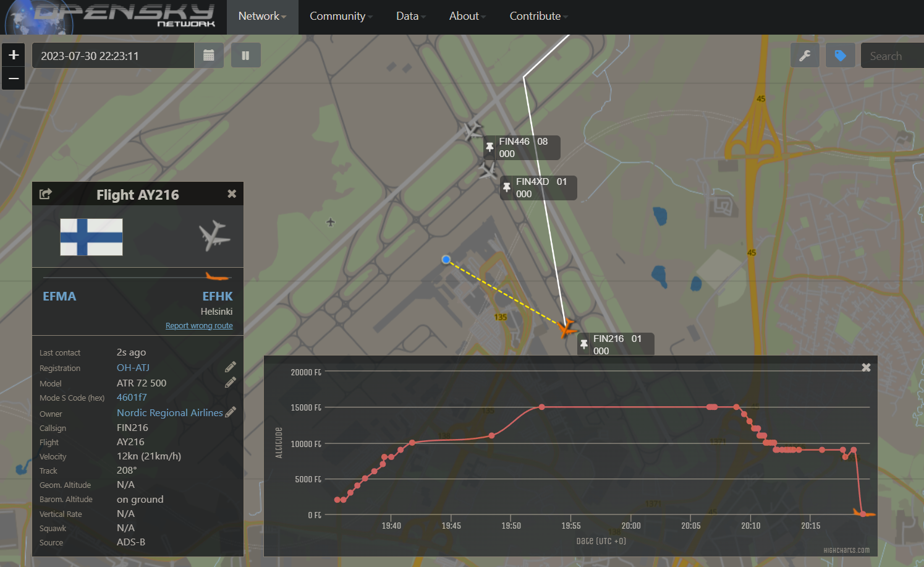924x567 pixels.
Task: Go to OpenSky Network home logo
Action: click(111, 17)
